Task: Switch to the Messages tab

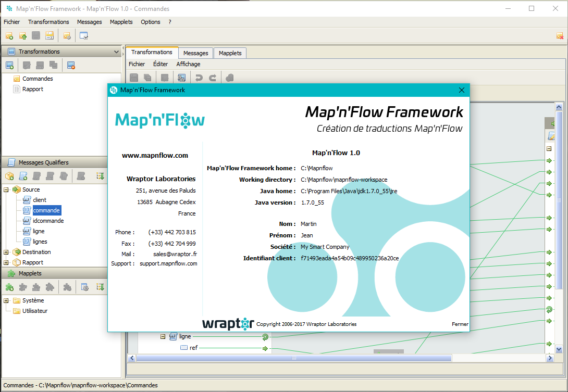Action: point(195,53)
